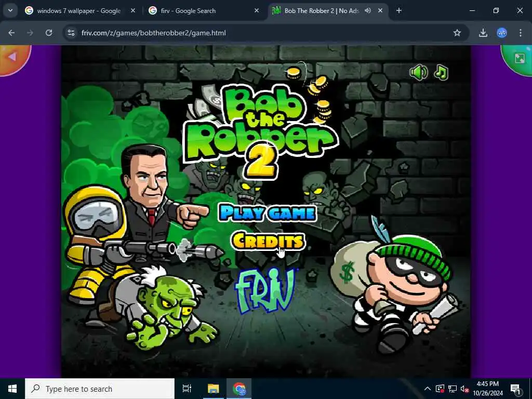Open the Credits screen
This screenshot has height=399, width=532.
point(268,241)
